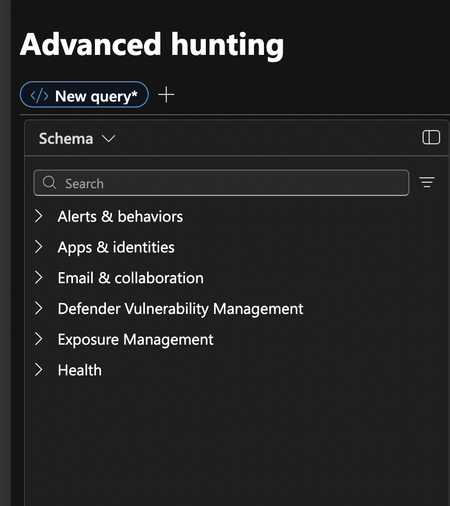The image size is (450, 506).
Task: Select the Schema panel heading
Action: coord(66,138)
